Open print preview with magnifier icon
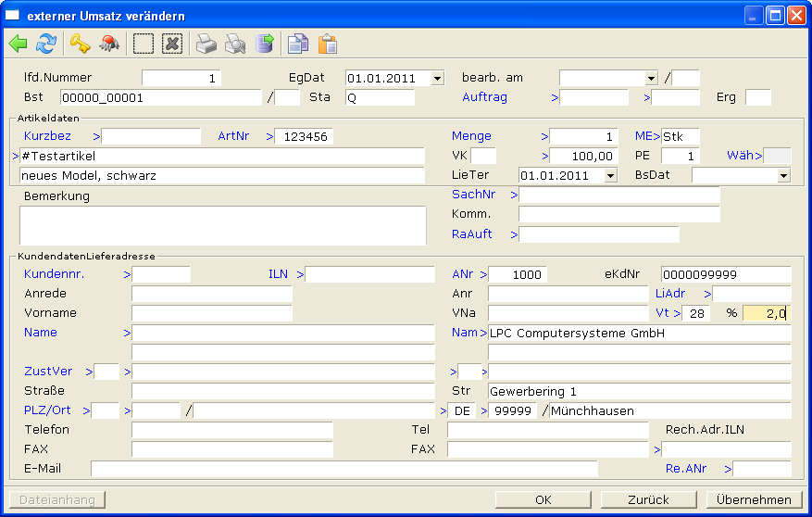This screenshot has height=517, width=812. 235,44
